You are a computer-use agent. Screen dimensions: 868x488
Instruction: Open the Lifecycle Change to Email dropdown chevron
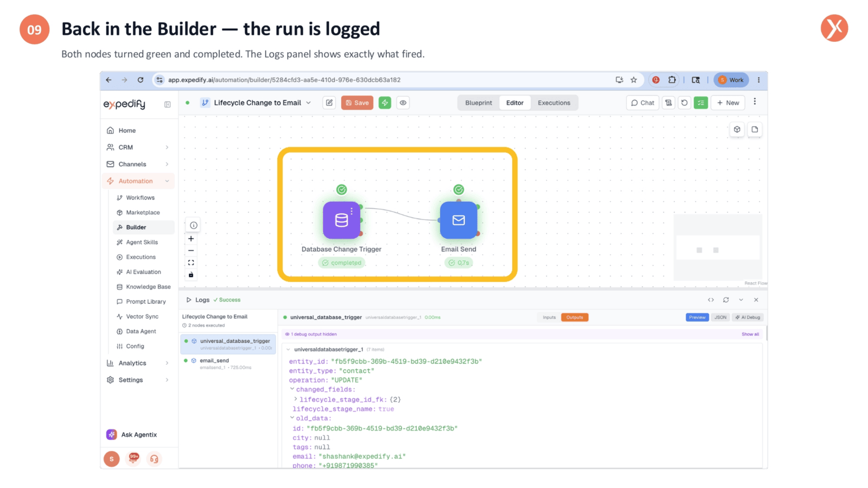point(309,102)
